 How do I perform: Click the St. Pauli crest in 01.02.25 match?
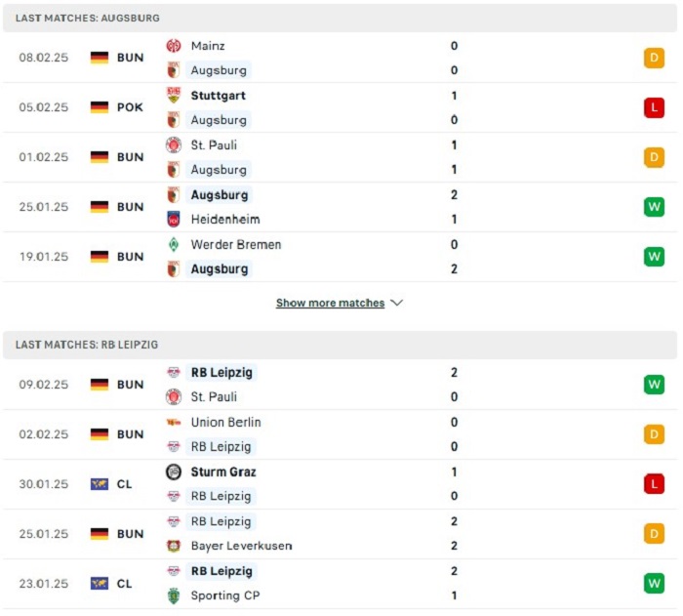click(174, 145)
